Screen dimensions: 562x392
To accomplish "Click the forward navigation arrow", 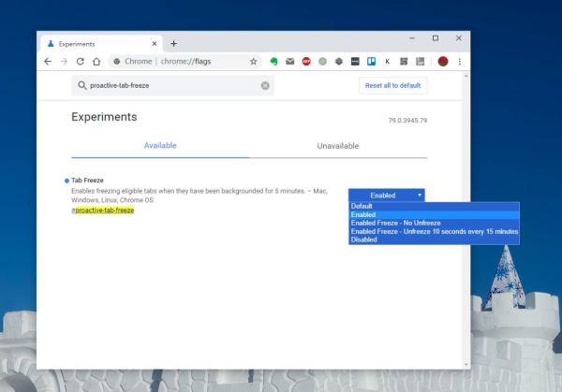I will tap(64, 62).
